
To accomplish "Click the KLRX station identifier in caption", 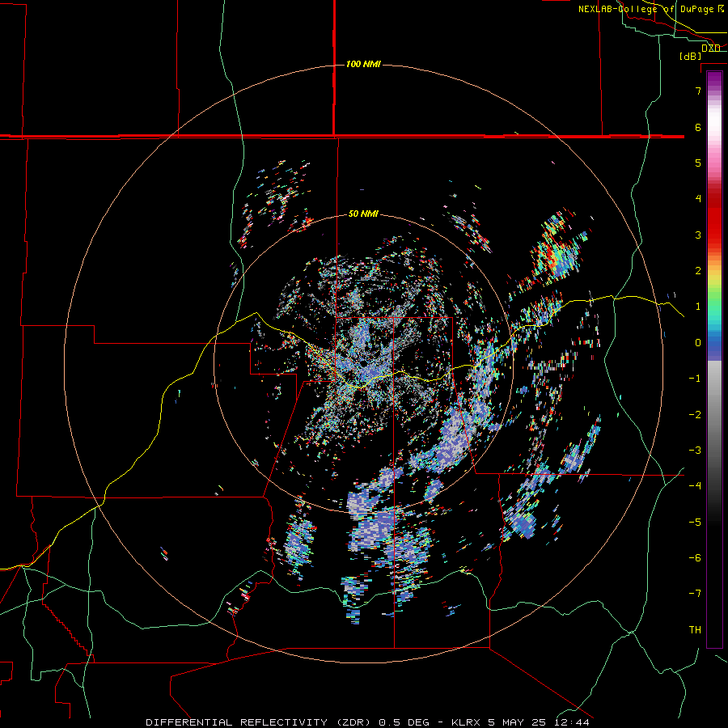I will click(467, 722).
